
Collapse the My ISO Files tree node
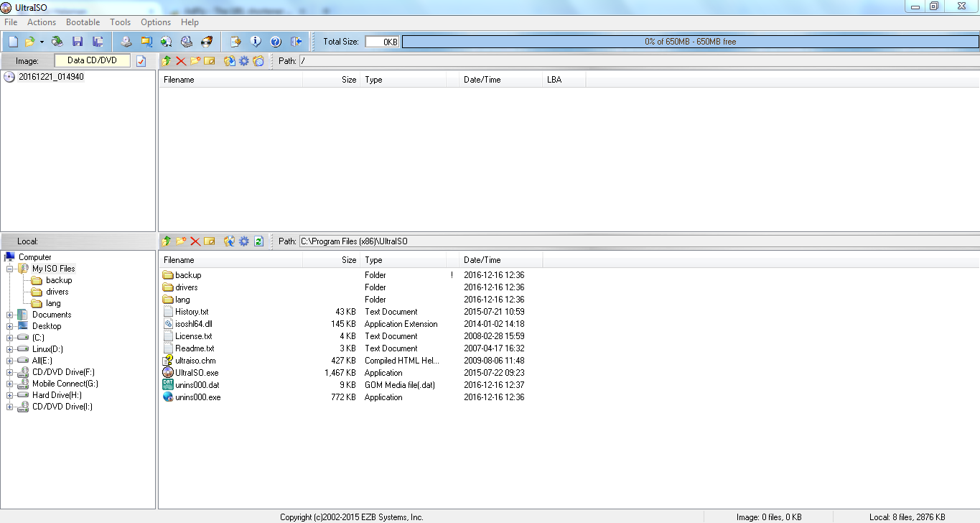coord(9,269)
